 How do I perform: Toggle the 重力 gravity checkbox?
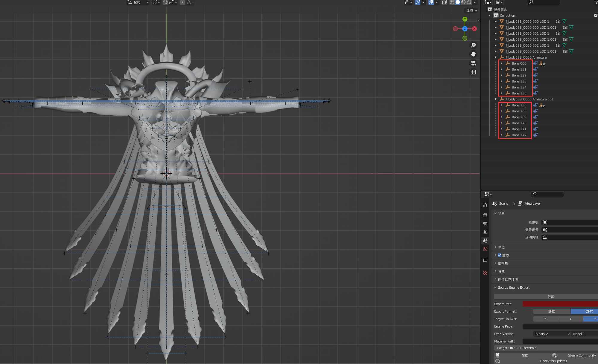(500, 255)
